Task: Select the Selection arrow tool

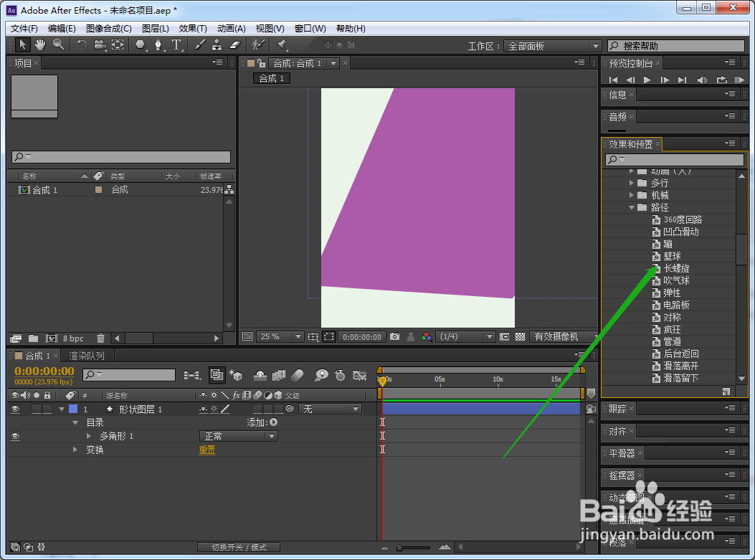Action: pos(22,45)
